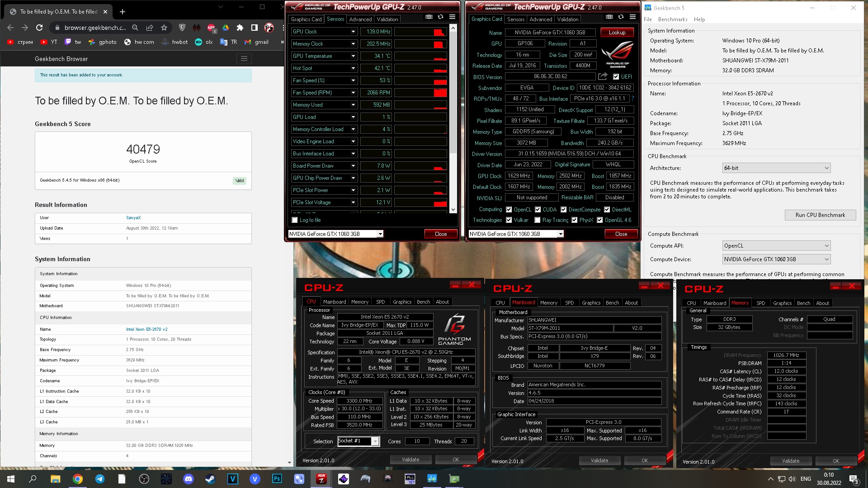868x488 pixels.
Task: Expand the Memory Clock sensor dropdown
Action: point(353,44)
